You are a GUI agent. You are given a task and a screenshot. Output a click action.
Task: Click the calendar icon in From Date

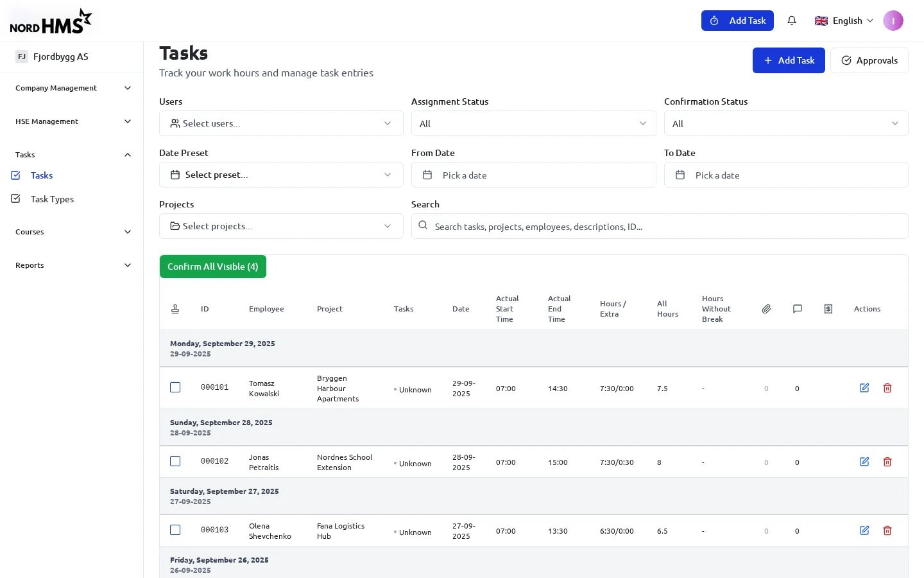tap(427, 175)
